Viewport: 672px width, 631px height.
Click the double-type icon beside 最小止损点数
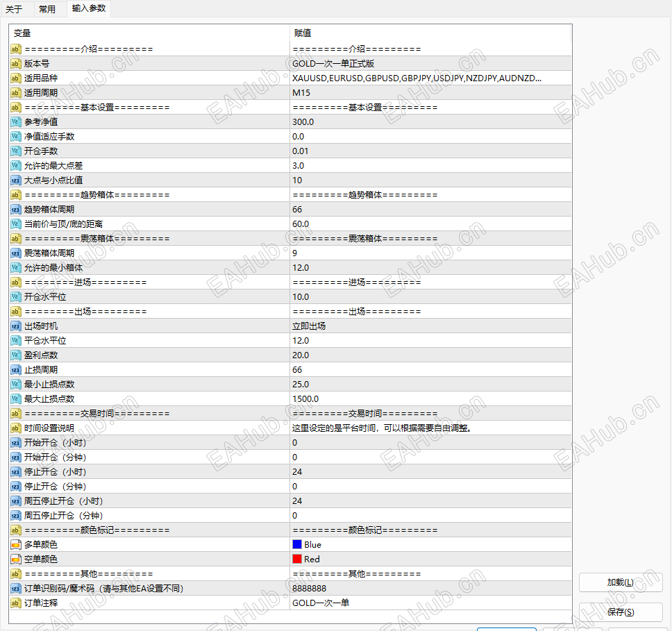tap(15, 385)
